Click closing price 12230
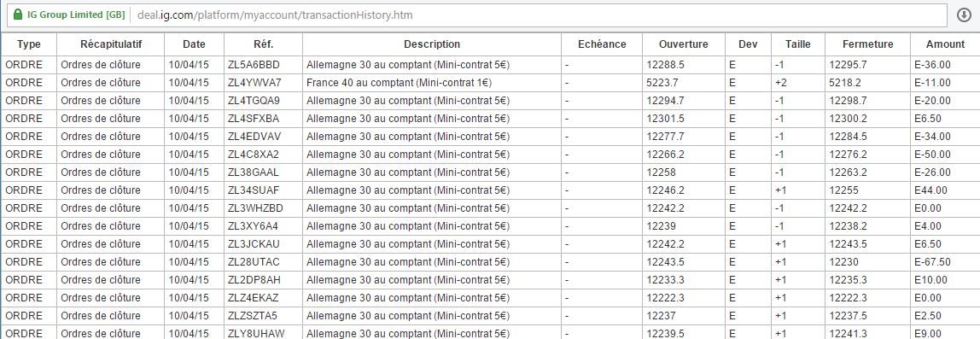 pyautogui.click(x=843, y=262)
